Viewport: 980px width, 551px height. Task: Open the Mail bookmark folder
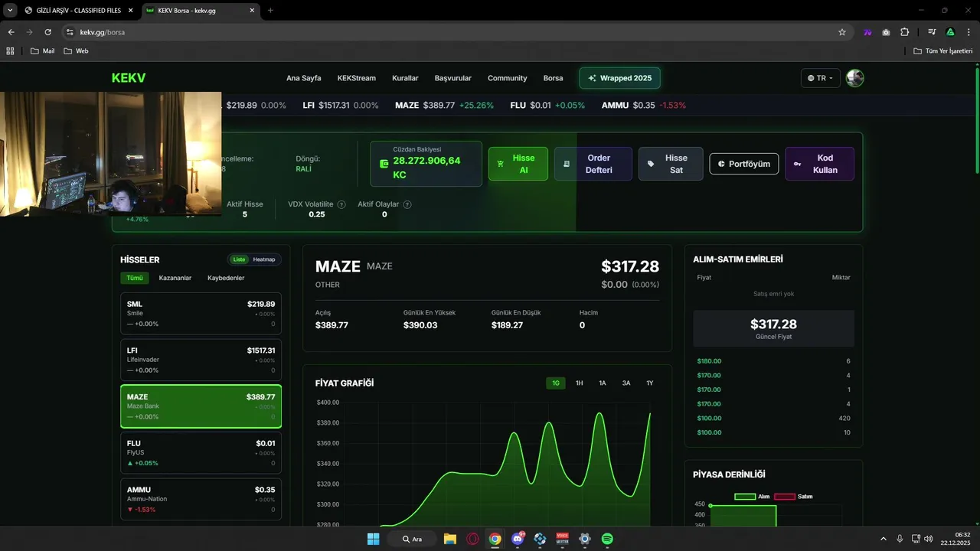43,51
